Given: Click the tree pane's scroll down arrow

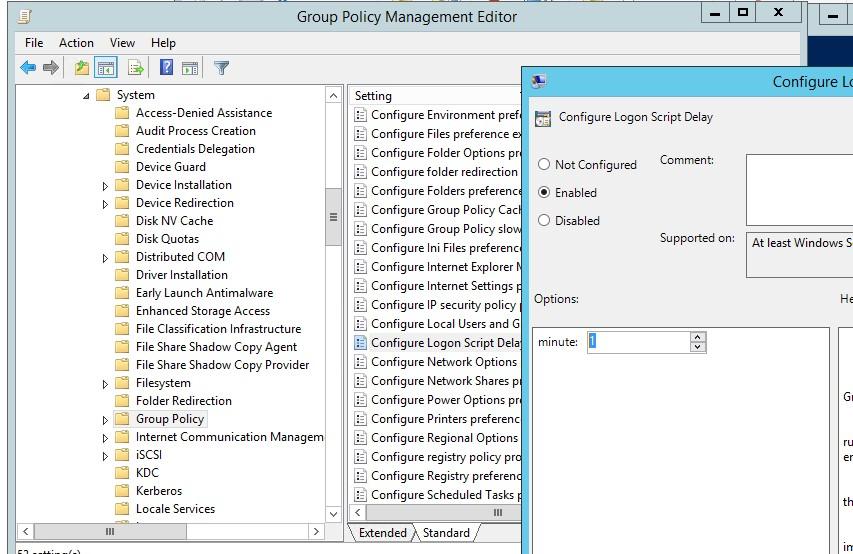Looking at the screenshot, I should [x=333, y=514].
